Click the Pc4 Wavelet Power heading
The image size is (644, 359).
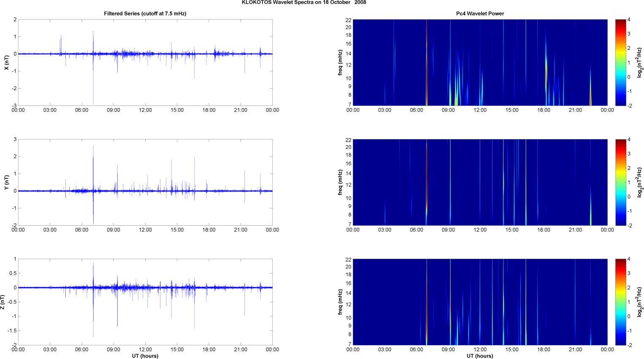pos(480,13)
